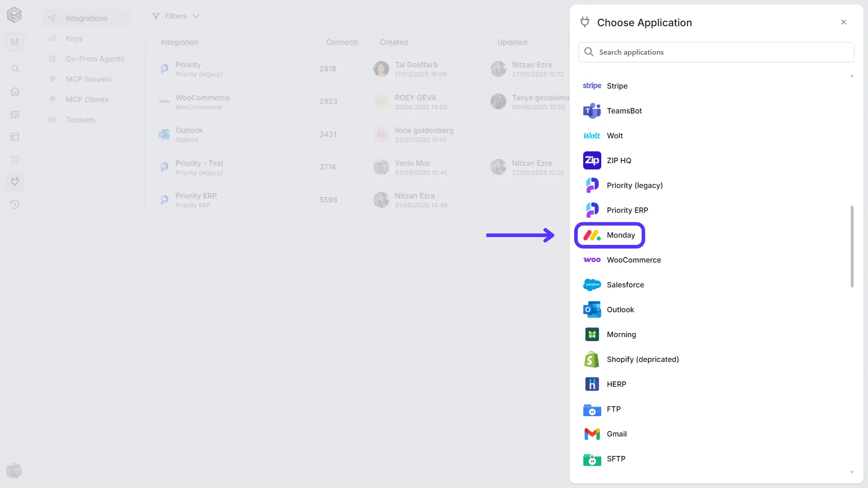
Task: Close the Choose Application panel
Action: point(844,22)
